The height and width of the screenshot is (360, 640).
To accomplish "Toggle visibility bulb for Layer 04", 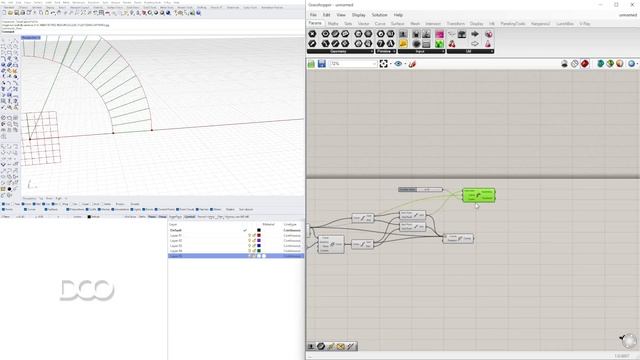I will pyautogui.click(x=249, y=251).
